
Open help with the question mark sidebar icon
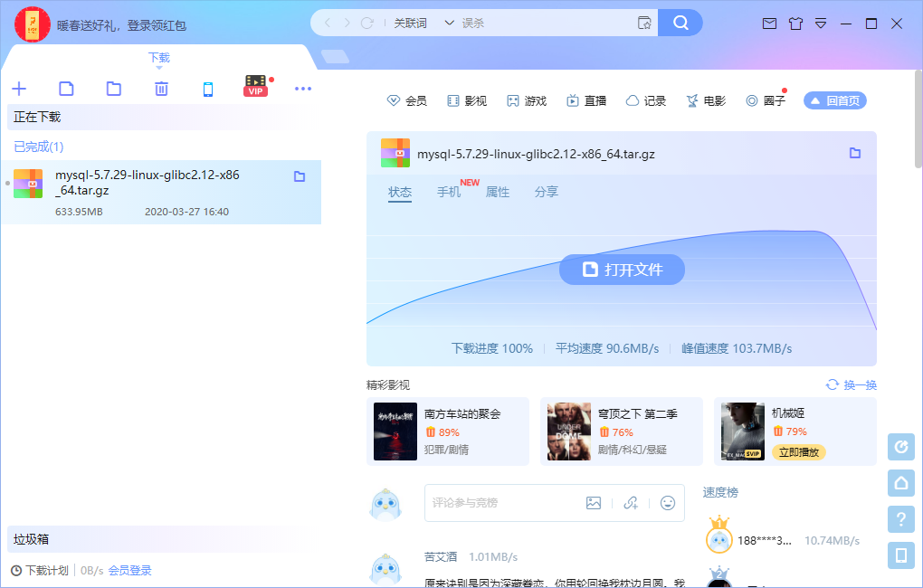point(900,519)
